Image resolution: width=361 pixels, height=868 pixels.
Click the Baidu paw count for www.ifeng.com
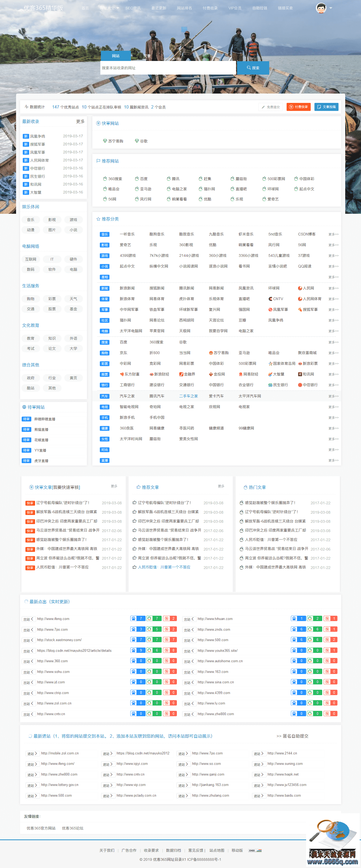[138, 618]
